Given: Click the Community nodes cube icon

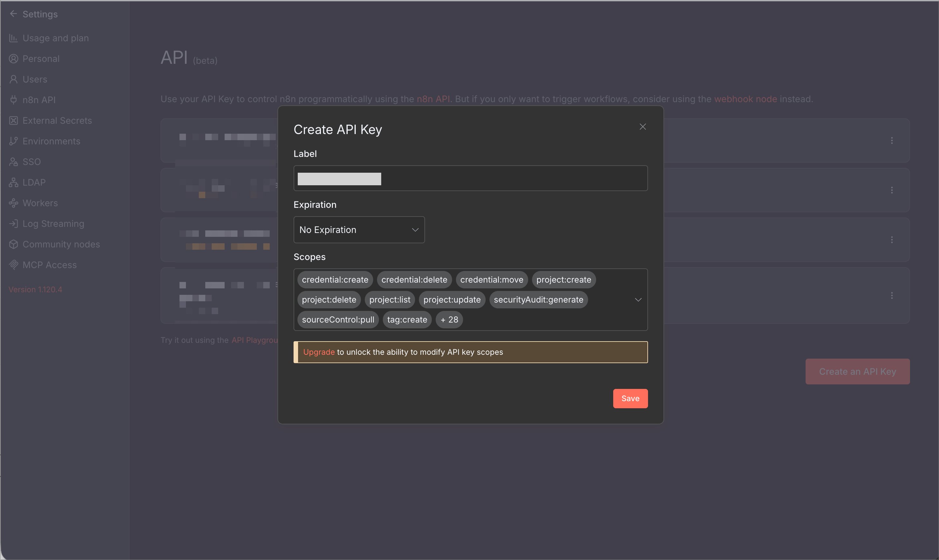Looking at the screenshot, I should [x=14, y=245].
